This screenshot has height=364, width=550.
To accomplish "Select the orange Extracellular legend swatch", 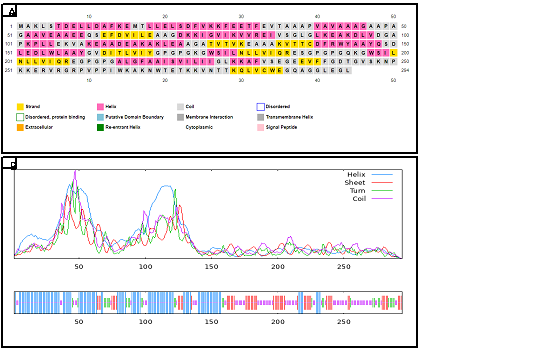I will (x=20, y=127).
